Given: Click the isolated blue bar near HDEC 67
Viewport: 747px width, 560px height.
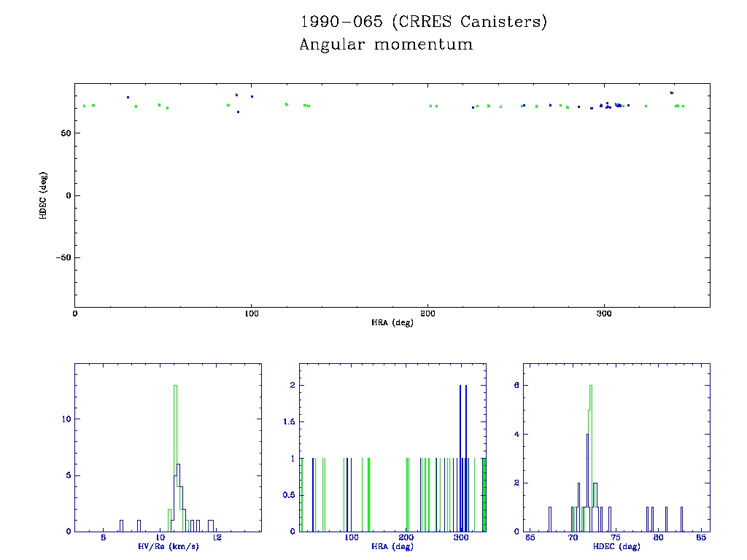Looking at the screenshot, I should coord(550,519).
